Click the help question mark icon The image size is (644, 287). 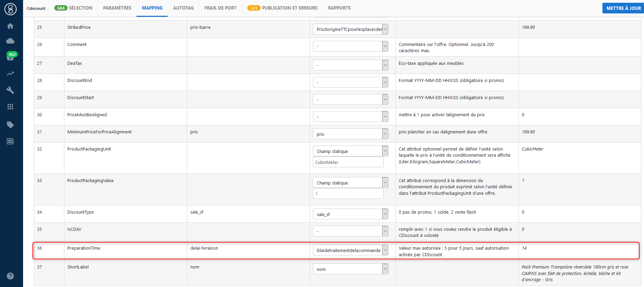pyautogui.click(x=10, y=276)
